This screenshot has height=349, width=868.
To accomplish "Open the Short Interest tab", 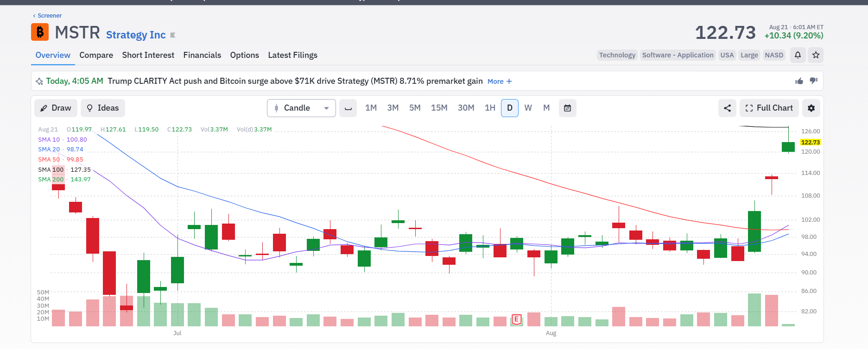I will 148,55.
